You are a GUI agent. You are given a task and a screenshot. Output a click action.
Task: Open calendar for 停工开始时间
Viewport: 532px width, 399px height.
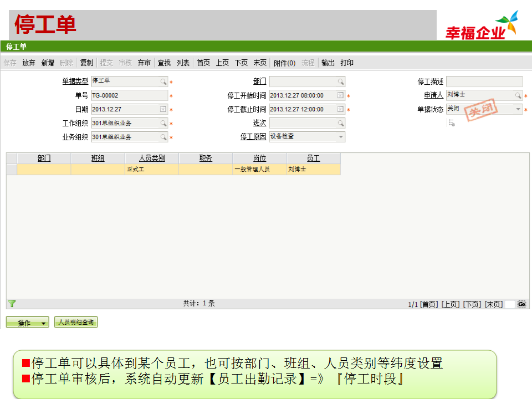[x=340, y=96]
